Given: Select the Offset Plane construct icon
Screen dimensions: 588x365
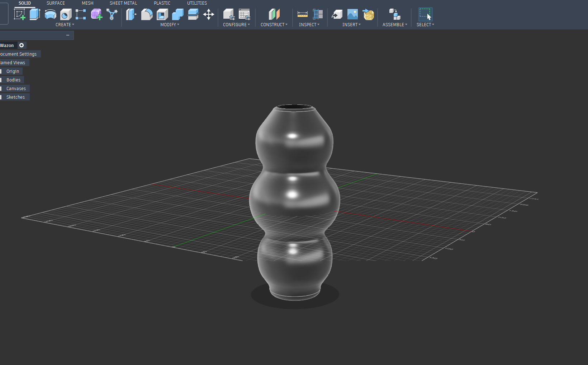Looking at the screenshot, I should click(274, 14).
